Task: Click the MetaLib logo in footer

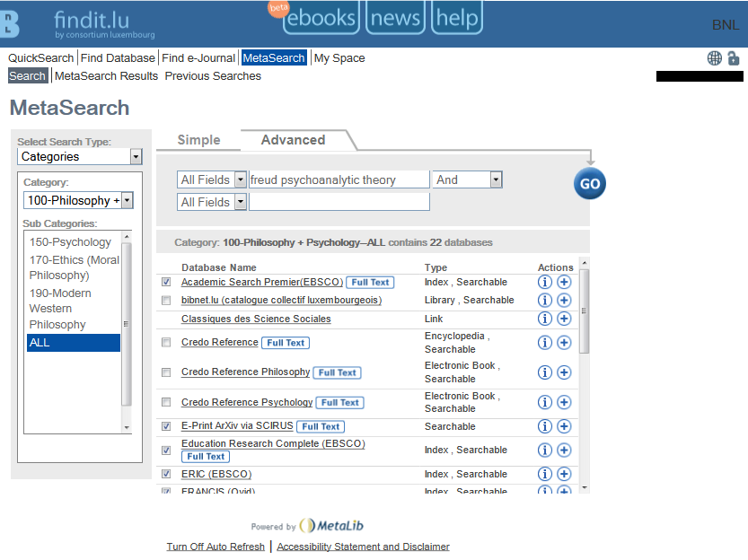Action: [331, 525]
